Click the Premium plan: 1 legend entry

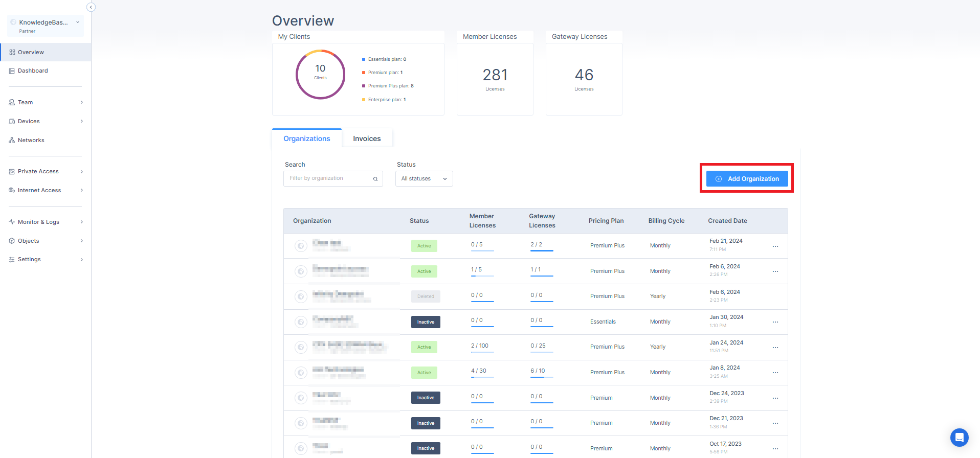click(x=383, y=73)
